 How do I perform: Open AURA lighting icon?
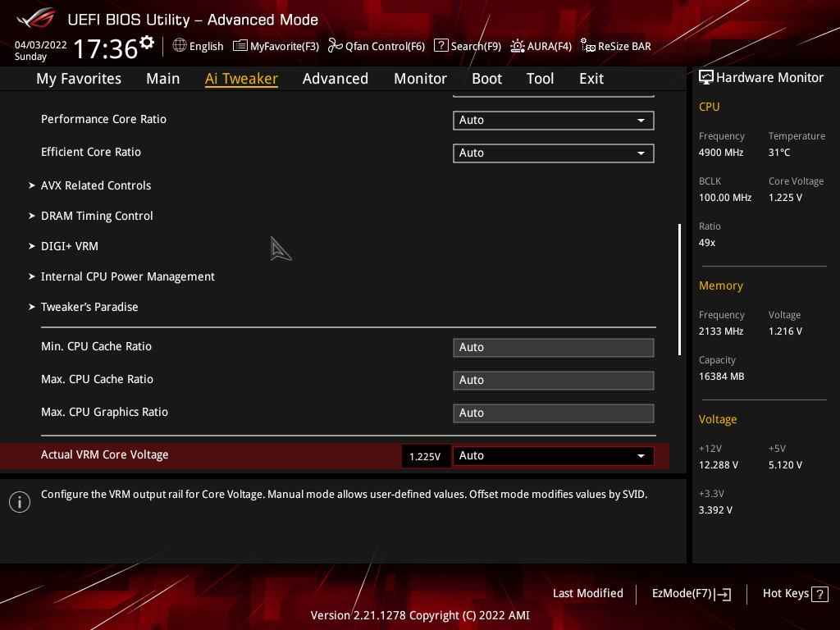(x=518, y=46)
